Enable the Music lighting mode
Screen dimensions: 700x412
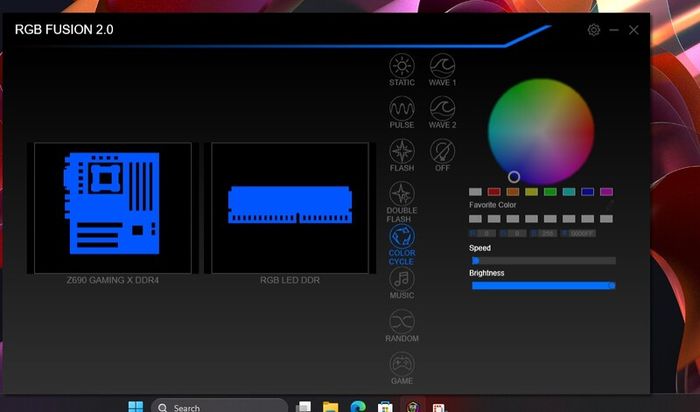click(x=402, y=283)
